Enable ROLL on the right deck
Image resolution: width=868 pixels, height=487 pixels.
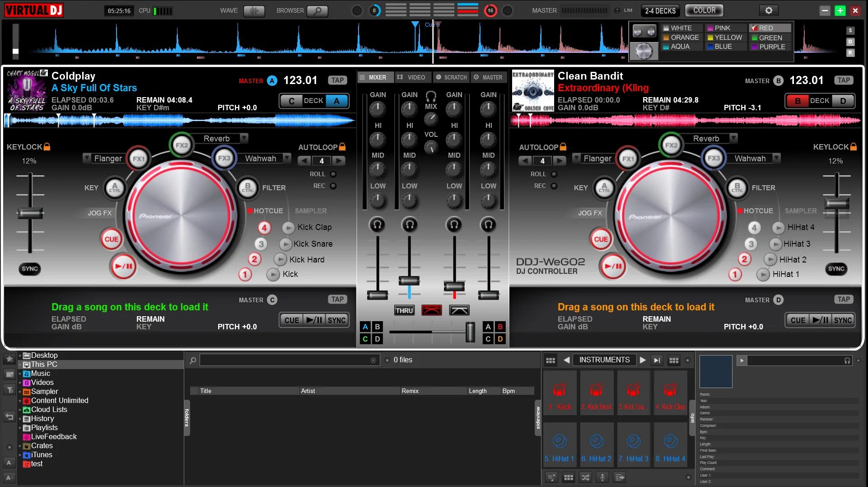[554, 174]
